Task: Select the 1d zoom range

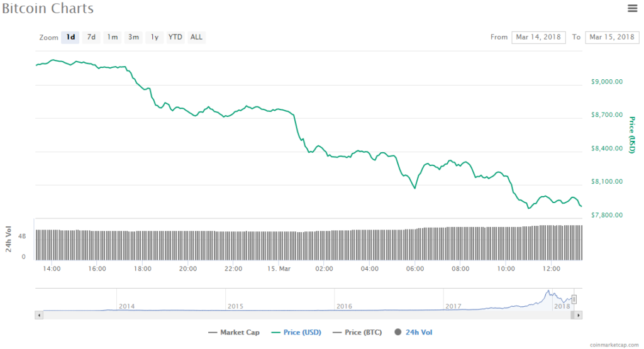Action: coord(70,37)
